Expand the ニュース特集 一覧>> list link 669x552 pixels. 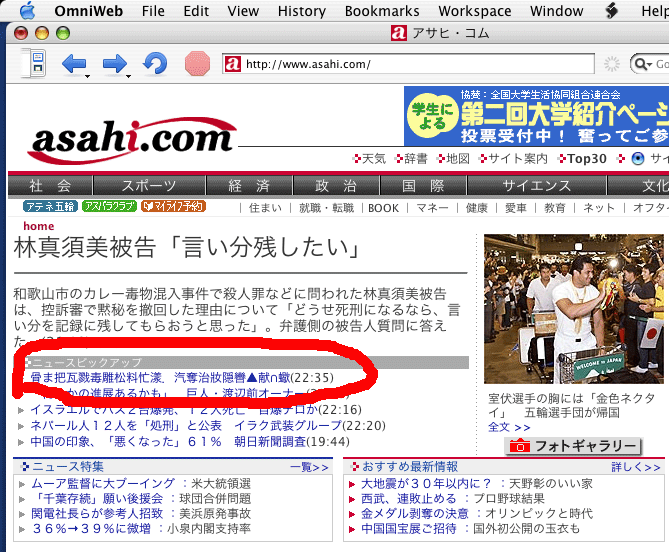point(308,467)
